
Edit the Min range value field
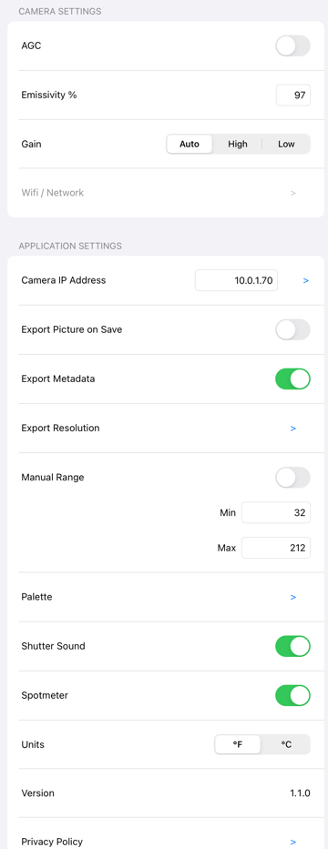pyautogui.click(x=276, y=512)
